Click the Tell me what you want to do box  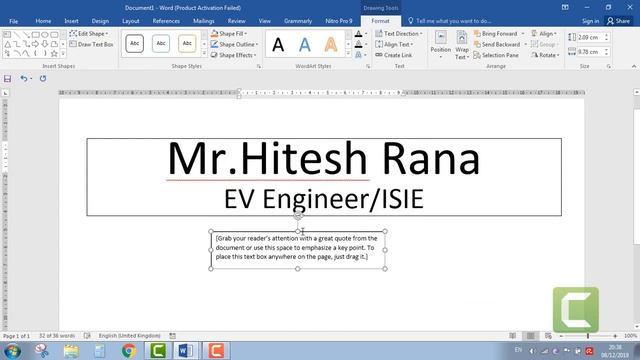(449, 21)
